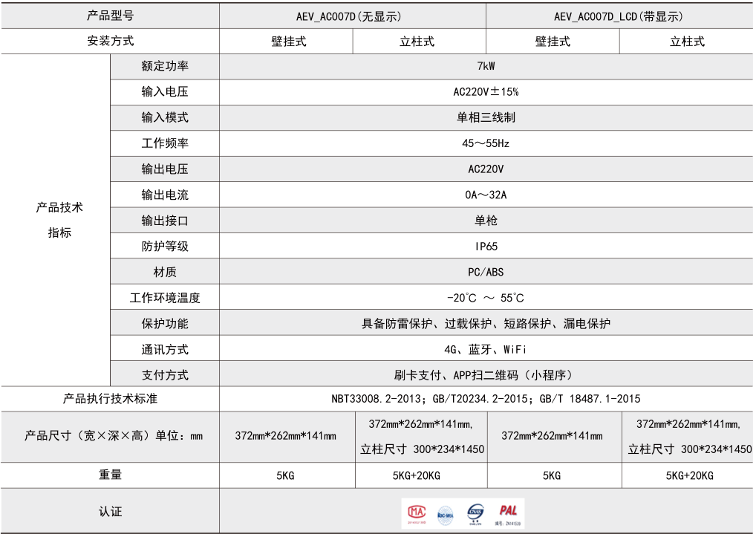
Task: Click the 7kW rated power value
Action: click(x=486, y=66)
